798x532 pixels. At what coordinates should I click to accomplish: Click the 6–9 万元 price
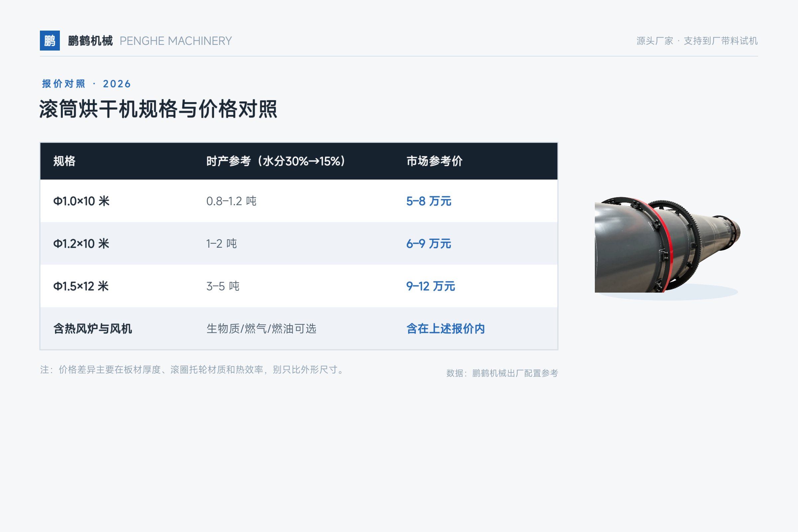(x=429, y=244)
